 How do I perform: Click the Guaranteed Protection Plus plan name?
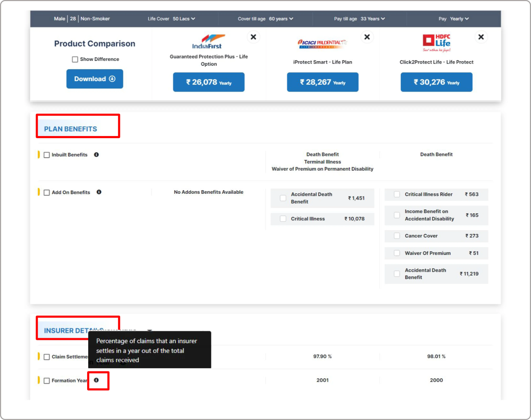[x=209, y=60]
